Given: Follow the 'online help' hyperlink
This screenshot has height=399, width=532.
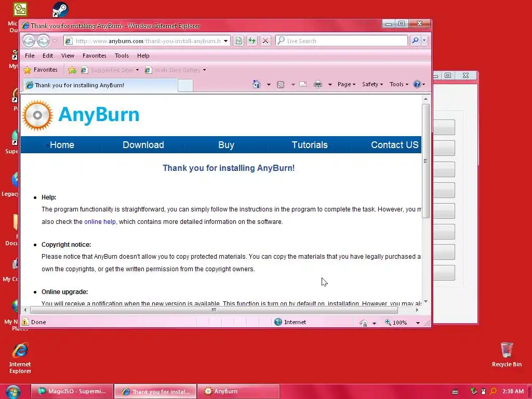Looking at the screenshot, I should 100,222.
